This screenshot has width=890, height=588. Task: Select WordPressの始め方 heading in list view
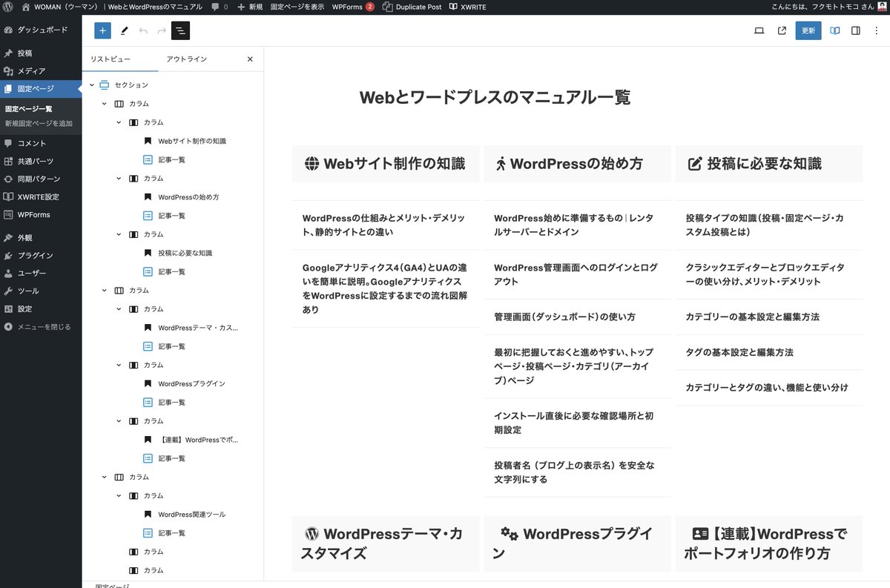(188, 197)
